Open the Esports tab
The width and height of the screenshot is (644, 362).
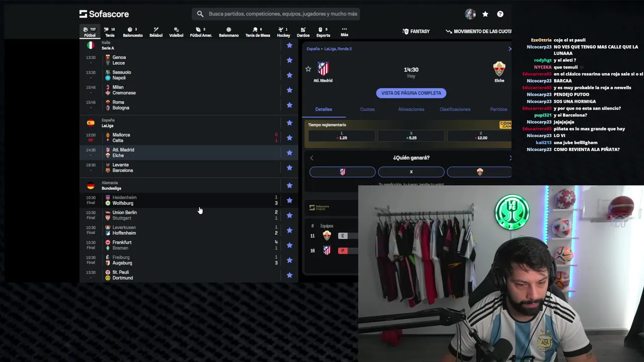[x=323, y=32]
